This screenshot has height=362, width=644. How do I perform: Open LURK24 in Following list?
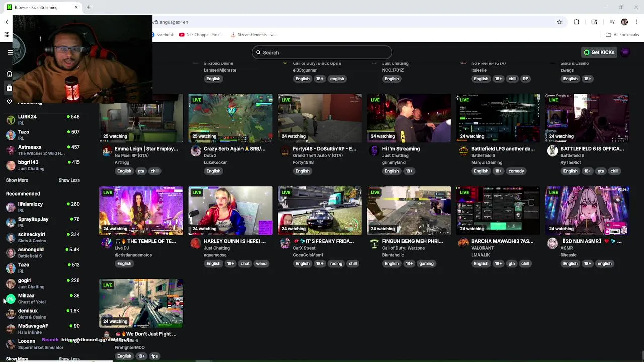pyautogui.click(x=43, y=119)
